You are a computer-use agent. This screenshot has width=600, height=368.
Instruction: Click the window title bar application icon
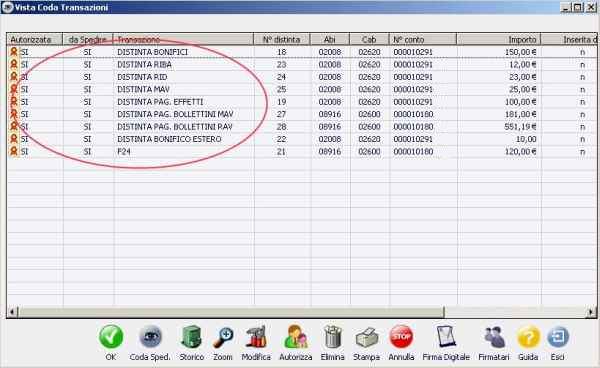(7, 7)
